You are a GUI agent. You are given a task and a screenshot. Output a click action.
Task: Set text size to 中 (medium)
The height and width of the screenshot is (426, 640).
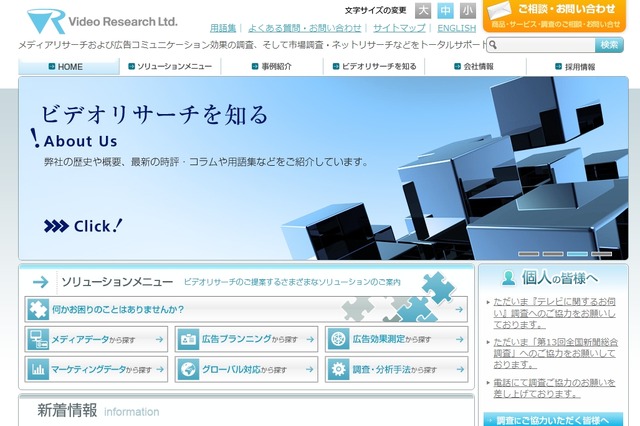pyautogui.click(x=445, y=11)
